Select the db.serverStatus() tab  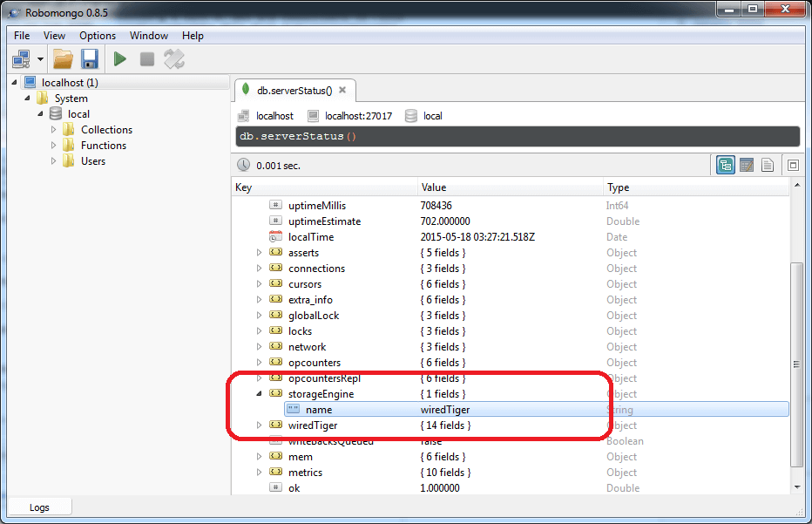click(x=294, y=90)
